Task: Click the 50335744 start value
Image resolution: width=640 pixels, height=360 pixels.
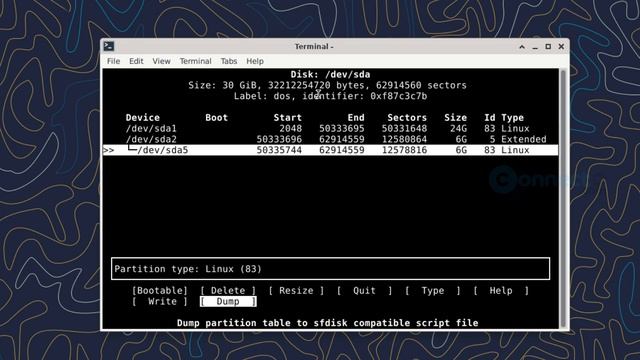Action: click(279, 150)
